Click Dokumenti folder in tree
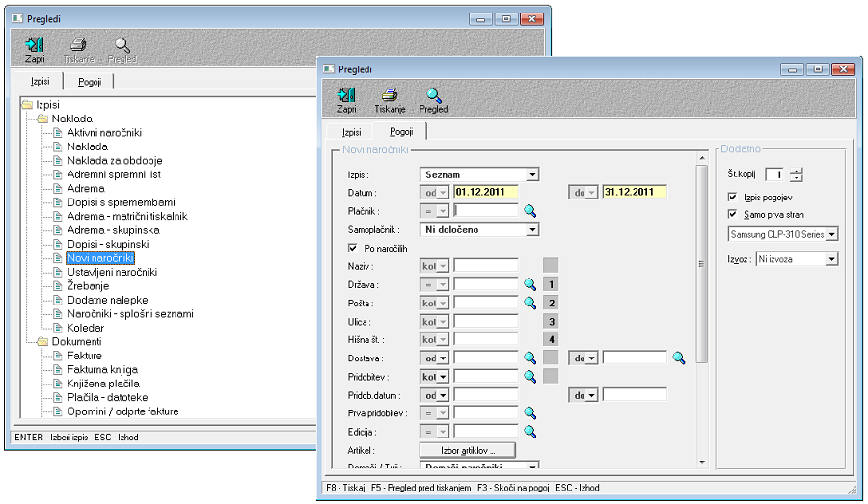The height and width of the screenshot is (504, 868). coord(76,341)
